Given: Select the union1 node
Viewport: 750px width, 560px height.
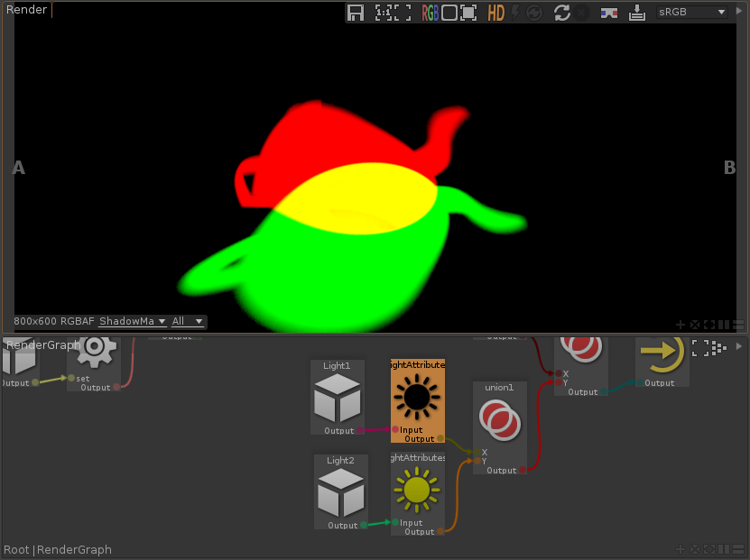Looking at the screenshot, I should 499,422.
